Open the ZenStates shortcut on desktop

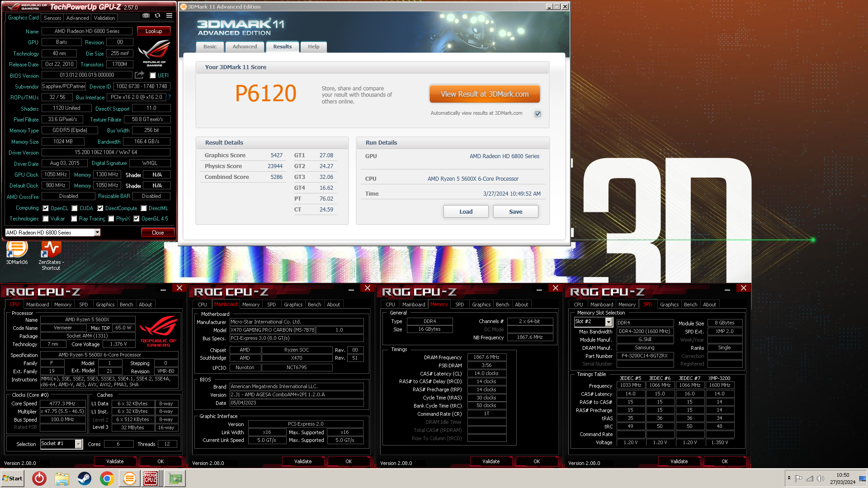[x=51, y=255]
